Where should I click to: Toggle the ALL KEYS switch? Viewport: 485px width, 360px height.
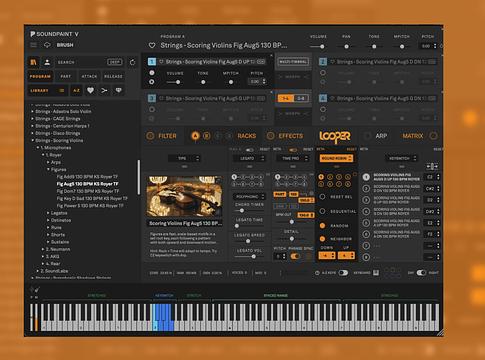coord(343,273)
